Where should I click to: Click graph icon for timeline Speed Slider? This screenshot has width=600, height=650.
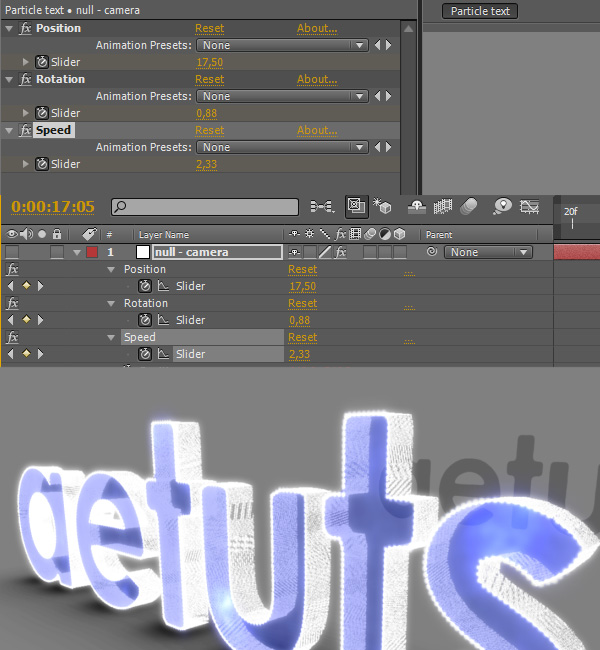163,354
